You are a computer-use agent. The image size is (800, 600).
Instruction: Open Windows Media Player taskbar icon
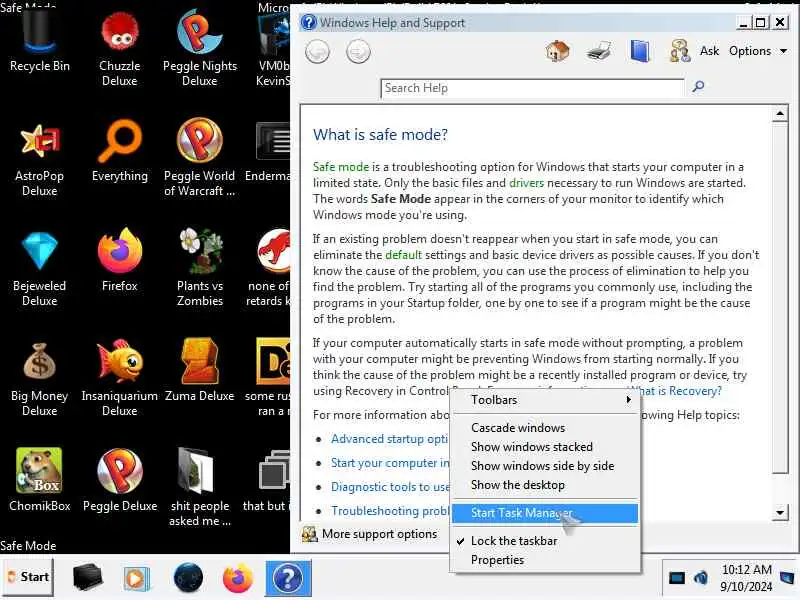(136, 579)
